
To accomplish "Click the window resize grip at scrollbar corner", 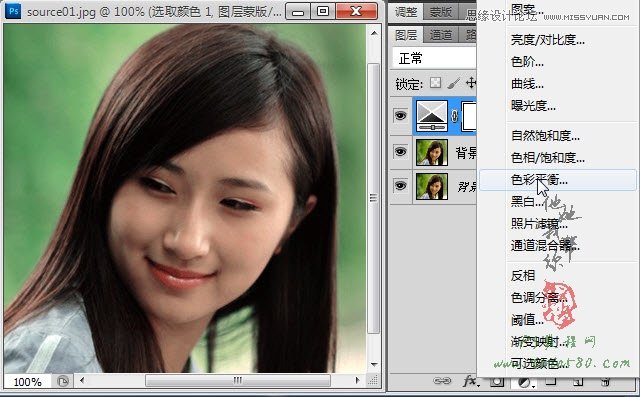I will [x=373, y=381].
